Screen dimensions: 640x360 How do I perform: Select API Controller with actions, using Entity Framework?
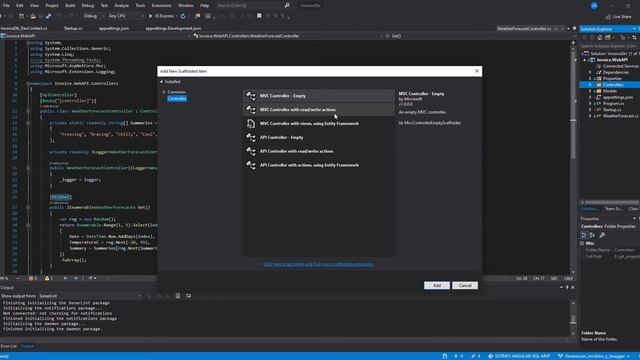(x=319, y=165)
